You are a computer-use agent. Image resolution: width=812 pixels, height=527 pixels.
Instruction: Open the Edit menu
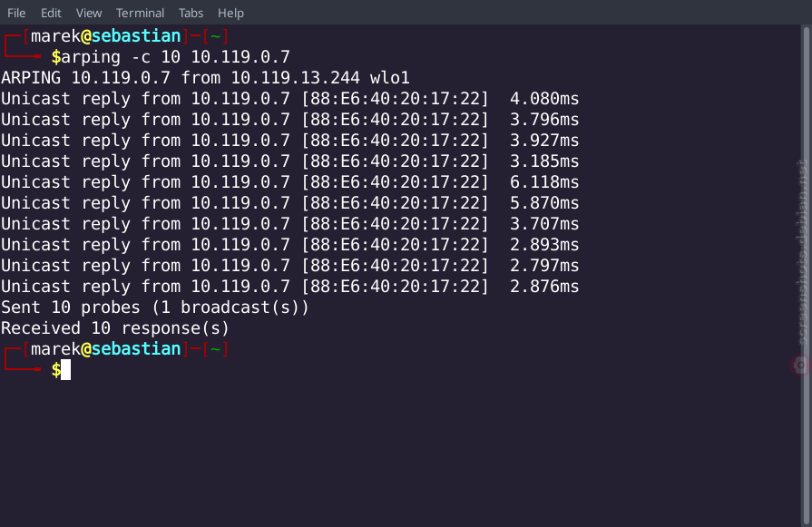click(51, 13)
